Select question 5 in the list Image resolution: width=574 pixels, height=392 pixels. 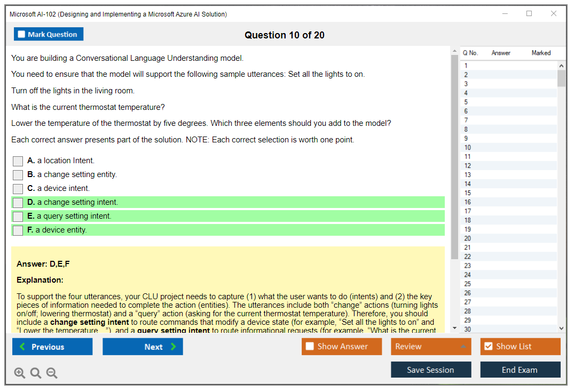[x=466, y=102]
